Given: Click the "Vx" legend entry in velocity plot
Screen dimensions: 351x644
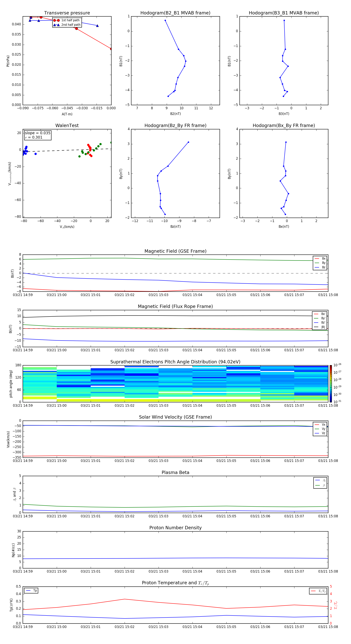Looking at the screenshot, I should click(320, 424).
